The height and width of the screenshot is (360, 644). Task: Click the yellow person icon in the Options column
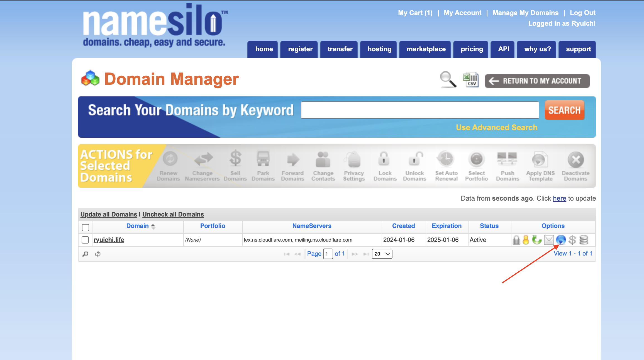pyautogui.click(x=526, y=240)
